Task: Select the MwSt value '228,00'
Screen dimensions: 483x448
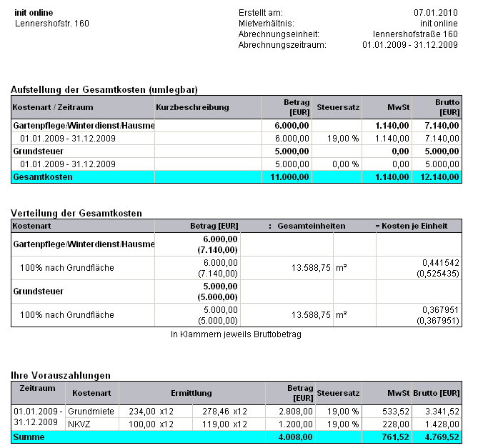Action: click(x=396, y=424)
